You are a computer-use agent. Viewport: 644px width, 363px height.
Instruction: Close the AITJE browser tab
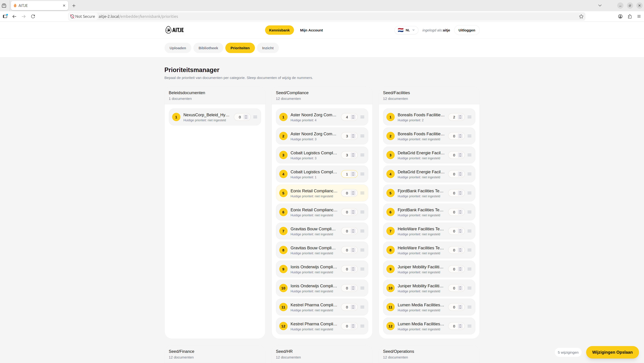tap(64, 6)
